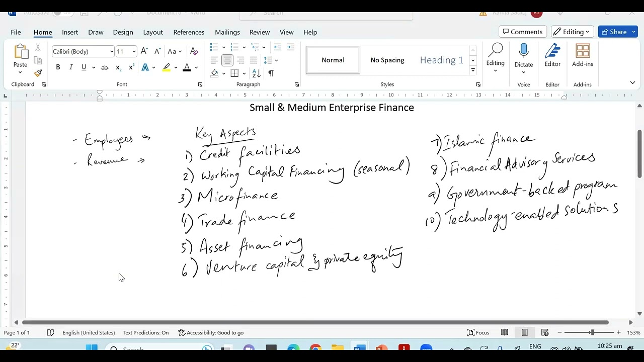644x362 pixels.
Task: Click the Cut scissors icon
Action: (38, 48)
